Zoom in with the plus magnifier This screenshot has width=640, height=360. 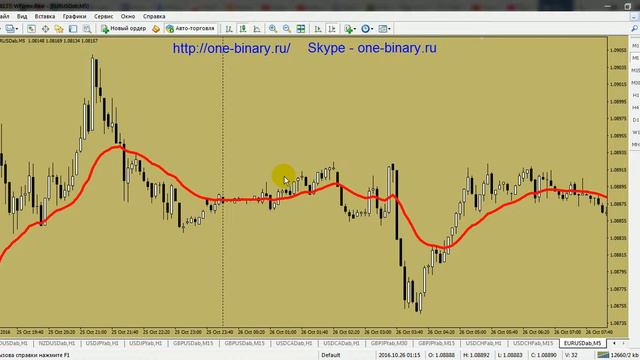tap(273, 29)
